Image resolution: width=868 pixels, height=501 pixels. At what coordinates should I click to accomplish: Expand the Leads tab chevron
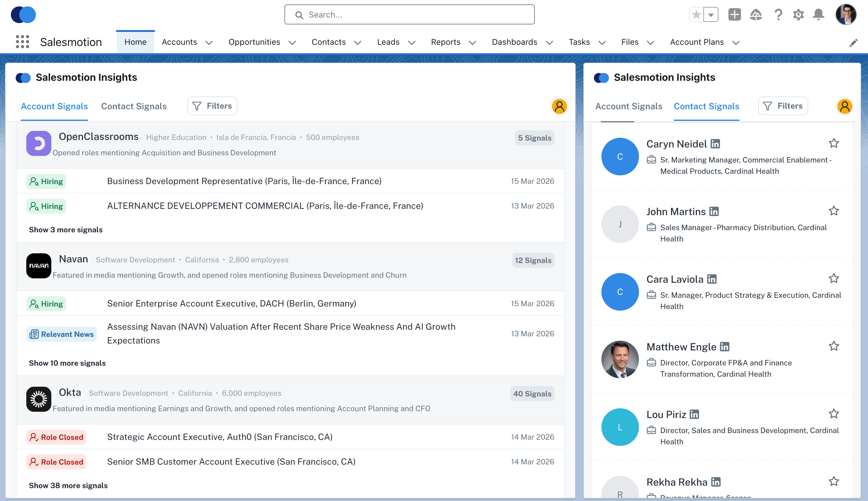click(x=411, y=43)
